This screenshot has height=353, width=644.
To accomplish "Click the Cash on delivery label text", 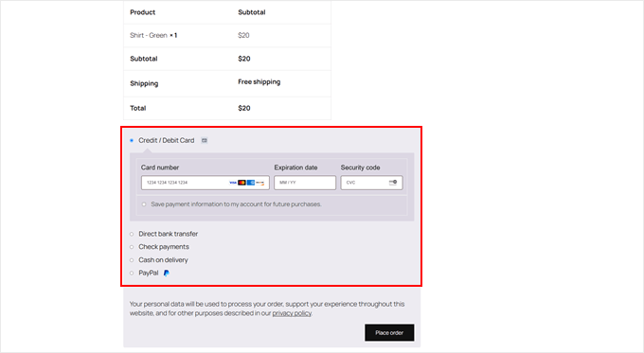I will [x=163, y=260].
